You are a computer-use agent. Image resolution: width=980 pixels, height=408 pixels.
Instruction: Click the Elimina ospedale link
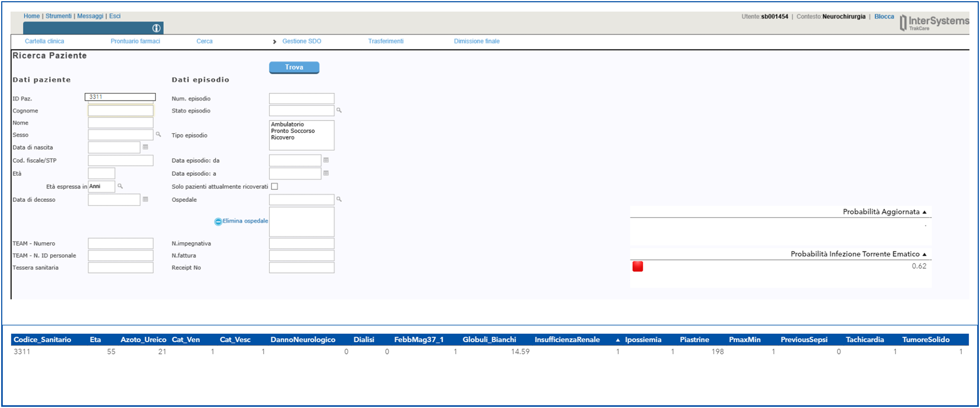click(245, 221)
